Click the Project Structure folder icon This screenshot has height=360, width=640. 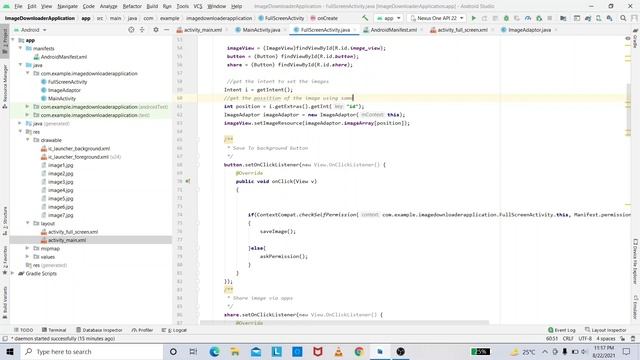pyautogui.click(x=563, y=18)
